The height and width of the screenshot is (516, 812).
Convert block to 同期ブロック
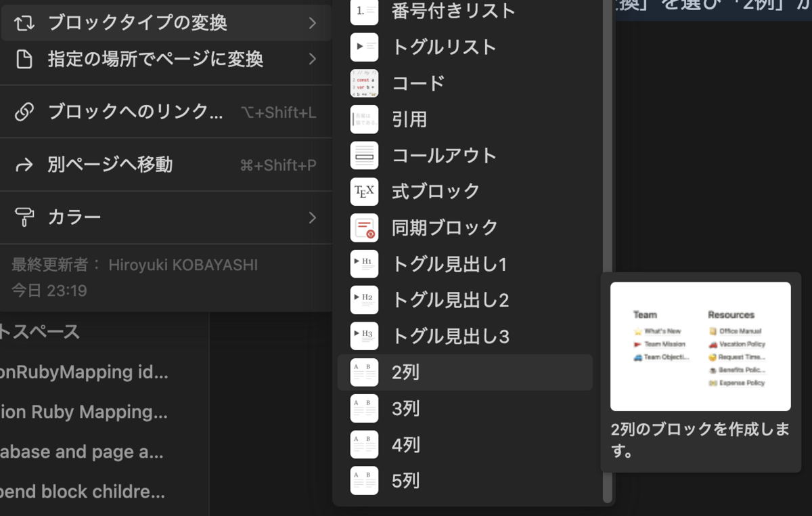click(465, 228)
